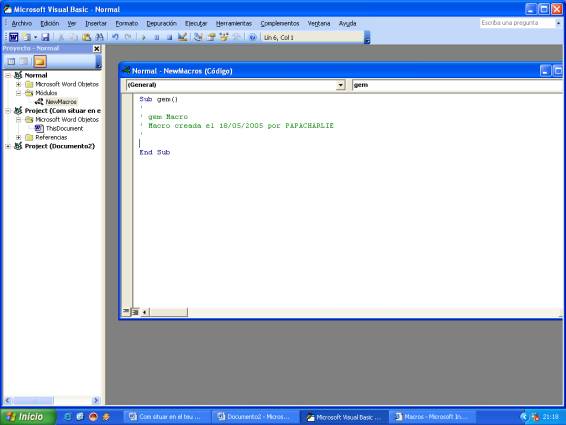Open the Ventana menu
Screen dimensions: 566x425
[x=319, y=23]
